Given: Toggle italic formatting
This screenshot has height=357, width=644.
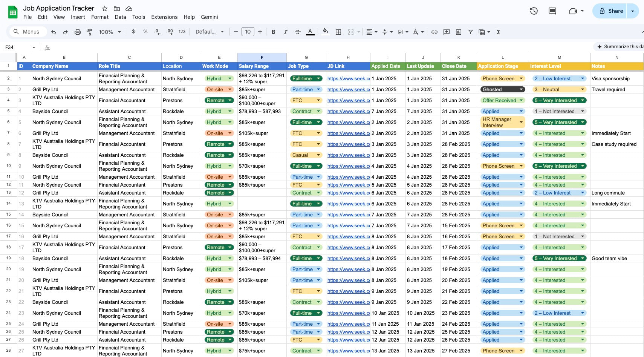Looking at the screenshot, I should coord(285,32).
